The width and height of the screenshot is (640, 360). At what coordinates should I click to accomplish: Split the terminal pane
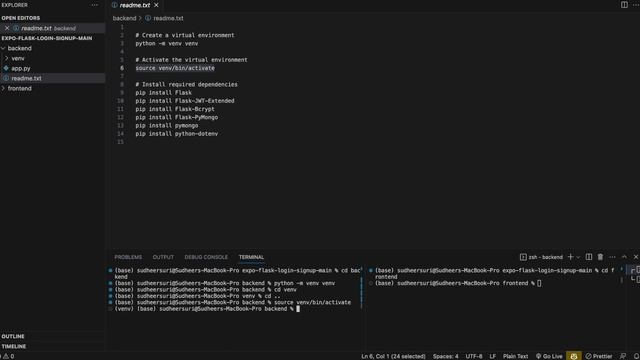point(589,257)
